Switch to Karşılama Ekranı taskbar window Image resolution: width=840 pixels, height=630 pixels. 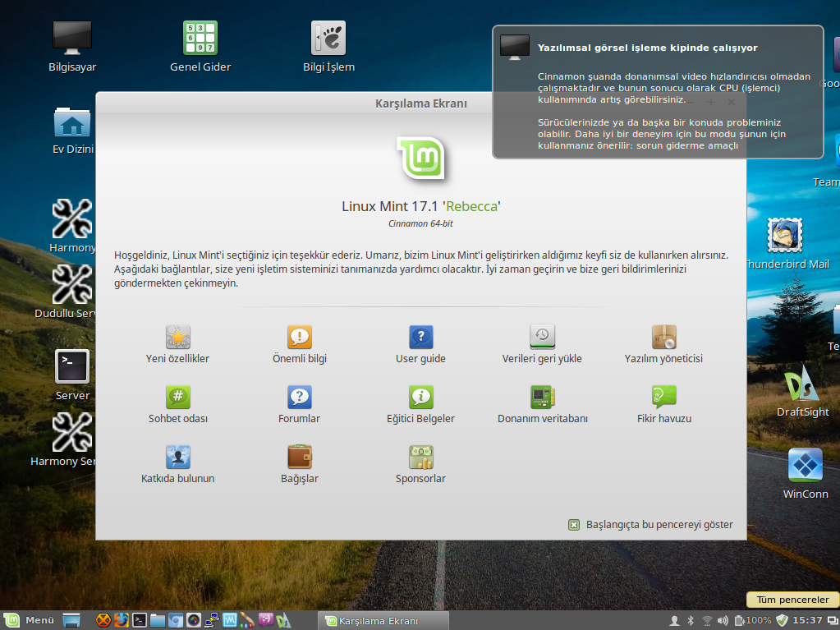tap(383, 620)
